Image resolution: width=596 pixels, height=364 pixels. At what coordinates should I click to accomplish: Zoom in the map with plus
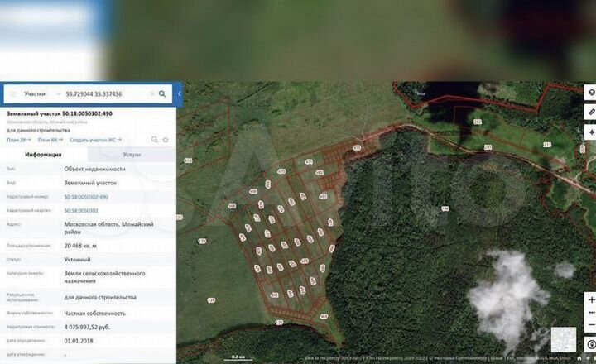pos(590,298)
